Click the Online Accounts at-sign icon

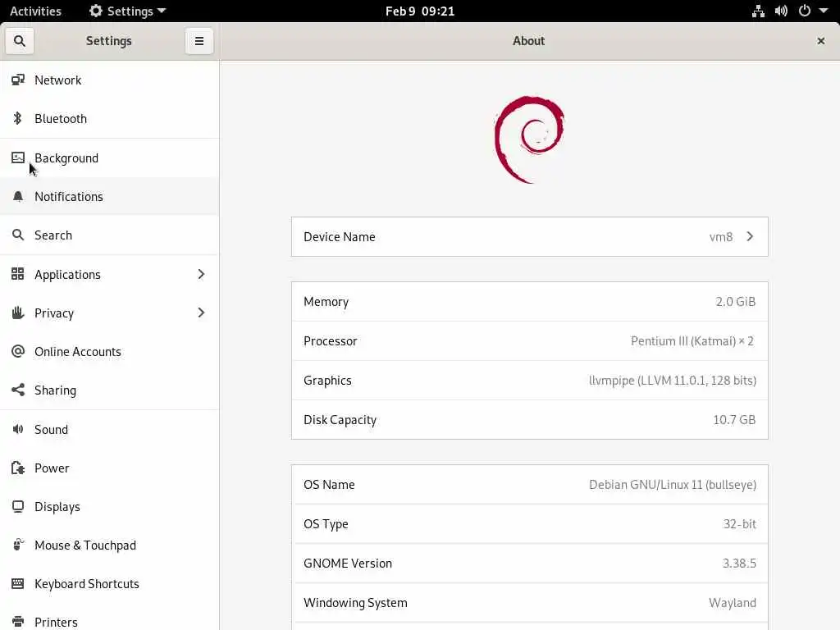(x=18, y=351)
